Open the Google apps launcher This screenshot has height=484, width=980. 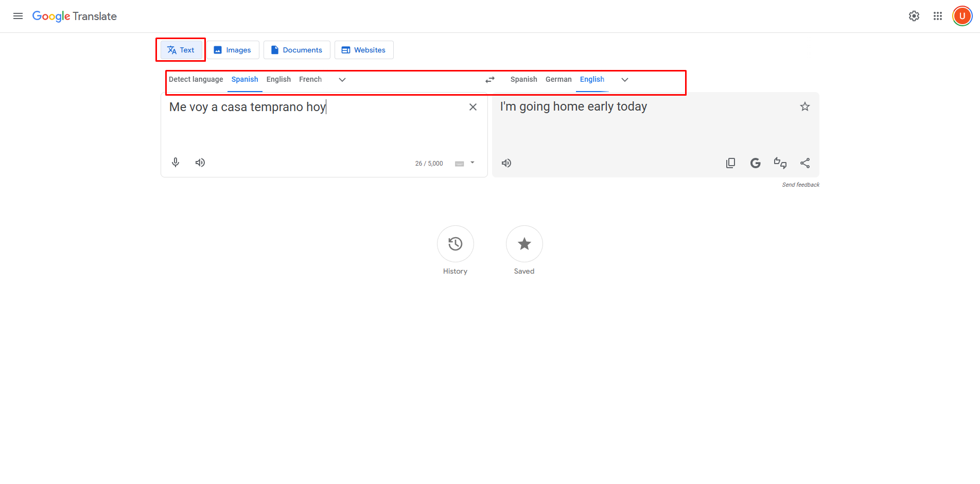pos(937,16)
